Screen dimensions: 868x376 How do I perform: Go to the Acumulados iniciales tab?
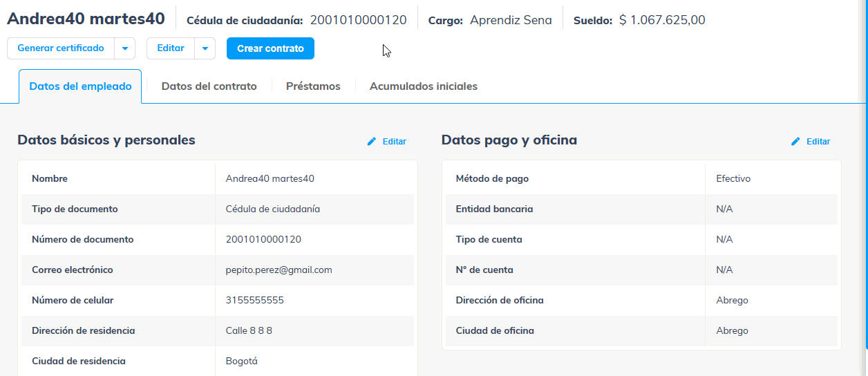pyautogui.click(x=423, y=86)
